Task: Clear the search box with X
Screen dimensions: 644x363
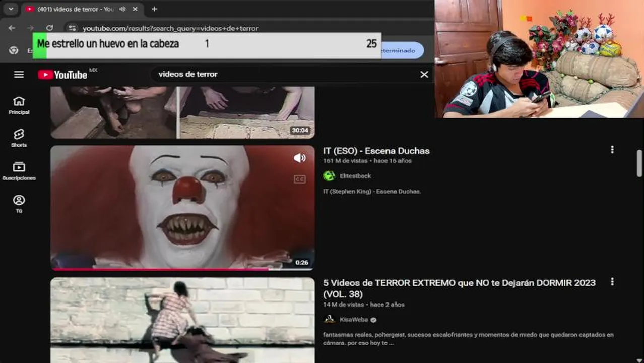Action: (x=424, y=75)
